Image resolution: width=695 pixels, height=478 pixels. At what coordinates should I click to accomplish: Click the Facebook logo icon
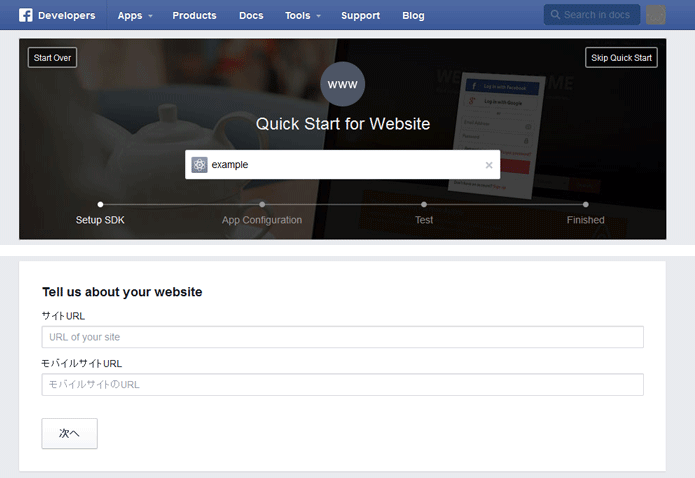click(27, 15)
